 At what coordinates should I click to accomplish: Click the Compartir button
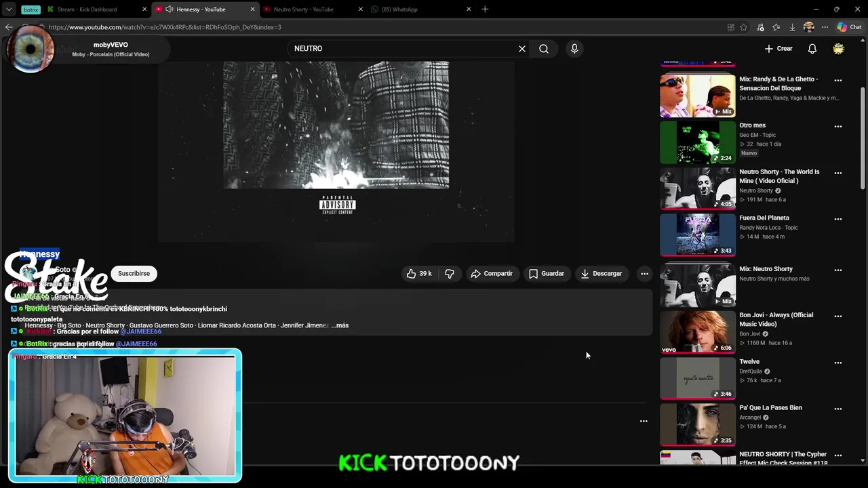coord(492,274)
